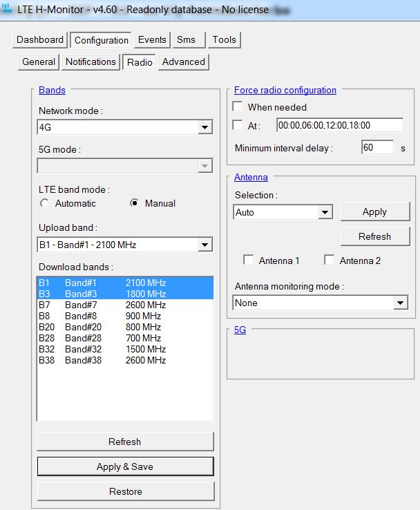Select B8 Band#8 900 MHz download band
420x510 pixels.
(125, 316)
